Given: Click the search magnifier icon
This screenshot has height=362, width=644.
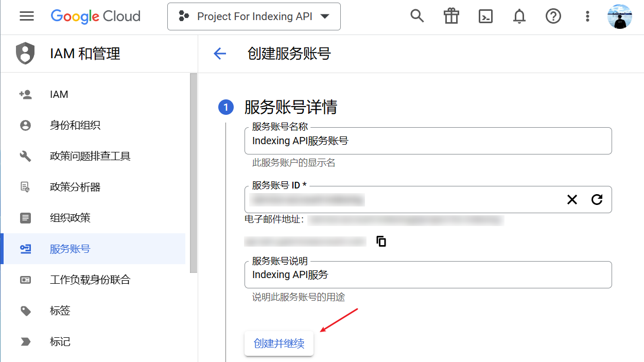Looking at the screenshot, I should pos(417,16).
